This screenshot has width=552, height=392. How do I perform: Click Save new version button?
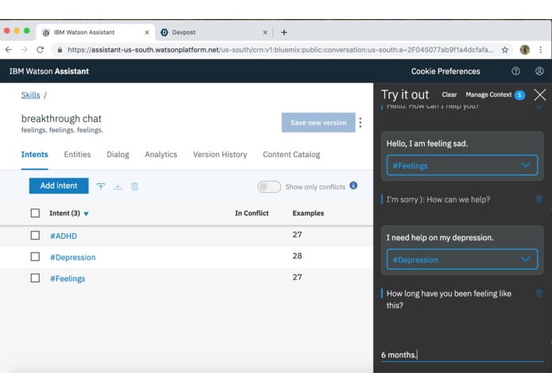[x=318, y=122]
